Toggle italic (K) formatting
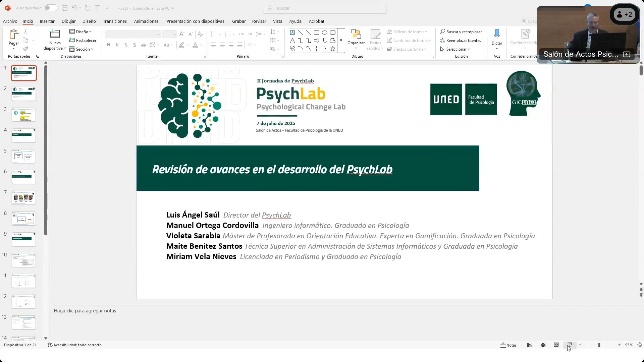 (x=117, y=45)
